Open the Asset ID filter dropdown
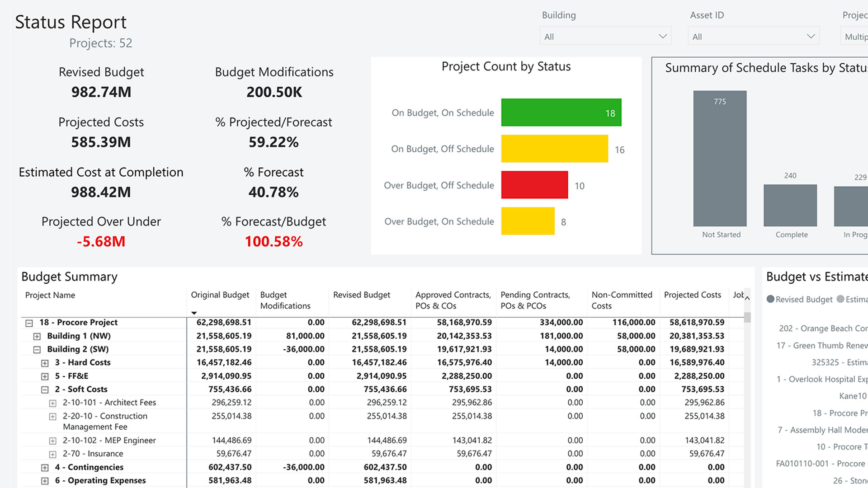The image size is (868, 488). 753,36
